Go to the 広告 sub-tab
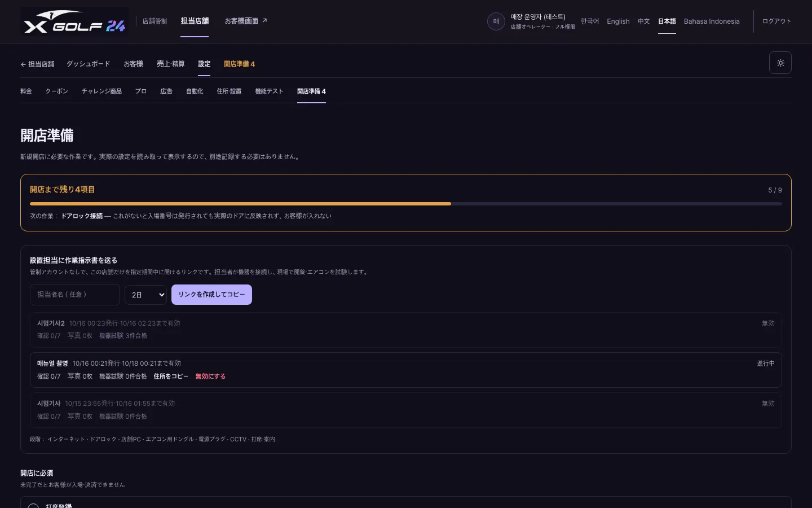The image size is (812, 508). click(x=166, y=91)
